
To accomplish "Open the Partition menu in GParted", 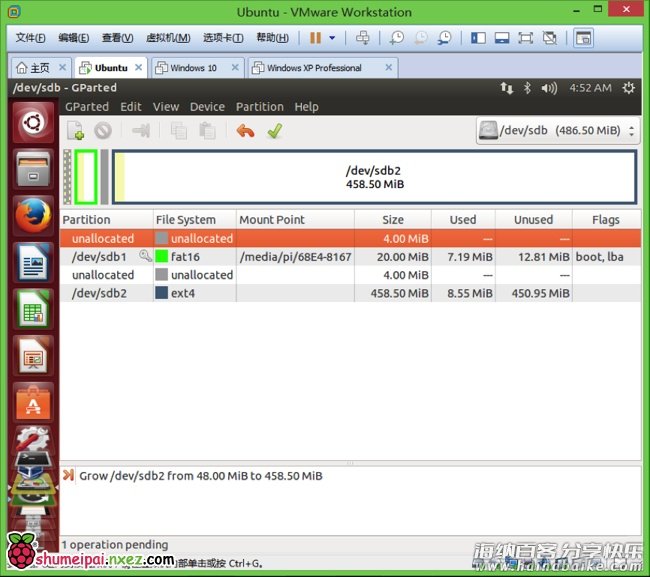I will [x=260, y=107].
